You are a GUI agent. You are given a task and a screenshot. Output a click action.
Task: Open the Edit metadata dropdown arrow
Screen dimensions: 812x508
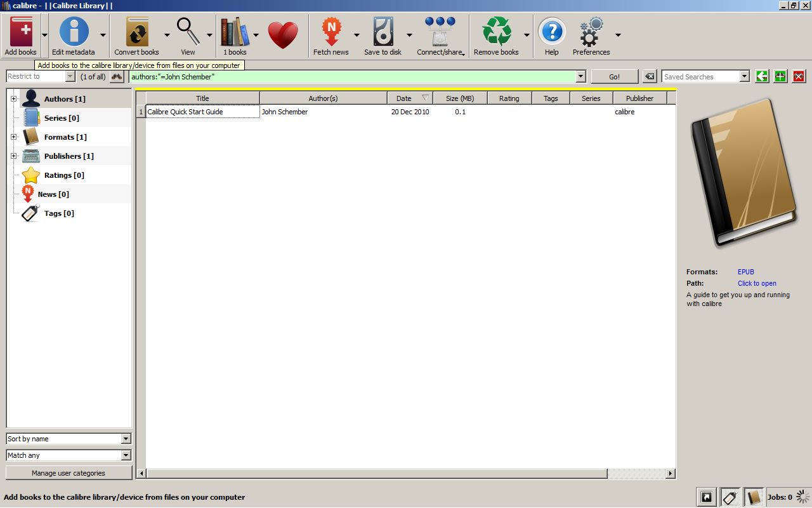pos(102,36)
